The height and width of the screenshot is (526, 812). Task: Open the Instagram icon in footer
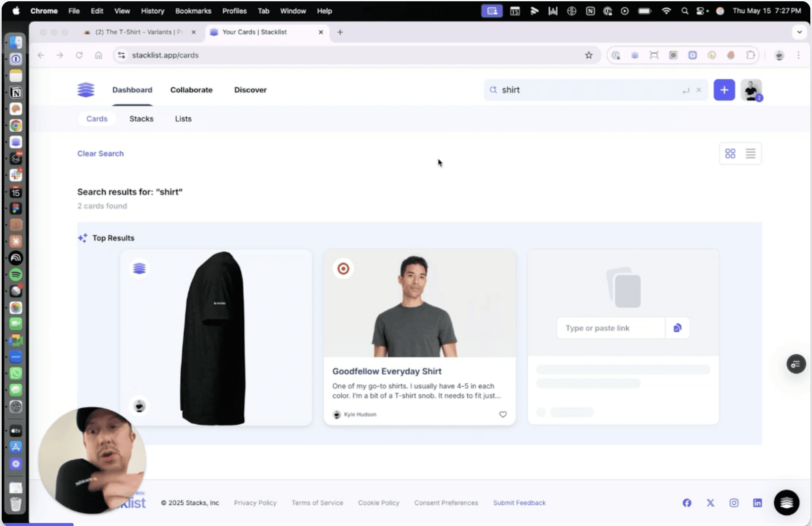(x=734, y=503)
